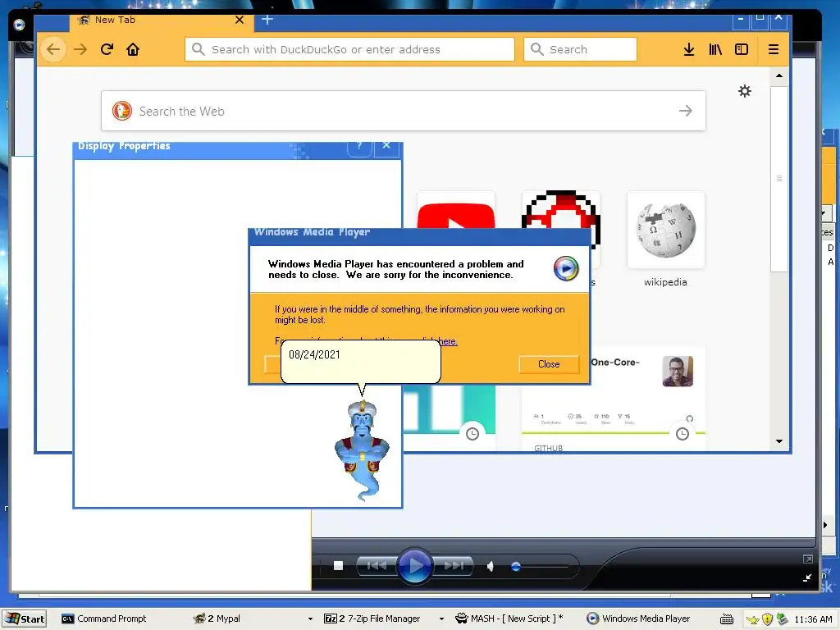Click the Search the Web field
The height and width of the screenshot is (630, 840).
pos(403,111)
